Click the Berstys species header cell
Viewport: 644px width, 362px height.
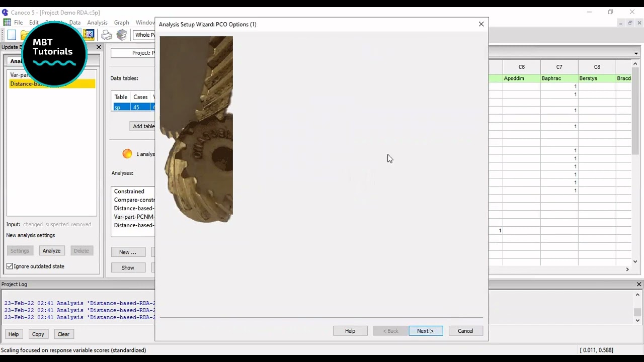pyautogui.click(x=597, y=78)
